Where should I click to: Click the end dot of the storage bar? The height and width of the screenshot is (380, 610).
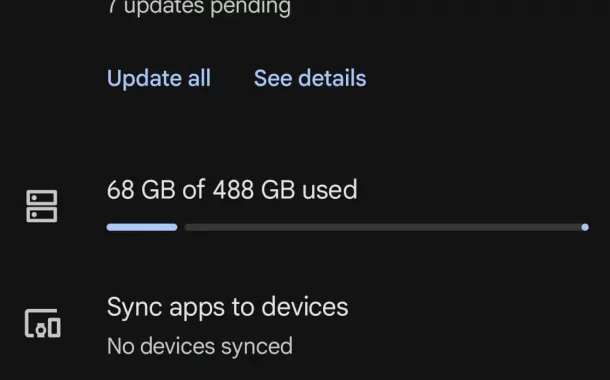pos(585,227)
